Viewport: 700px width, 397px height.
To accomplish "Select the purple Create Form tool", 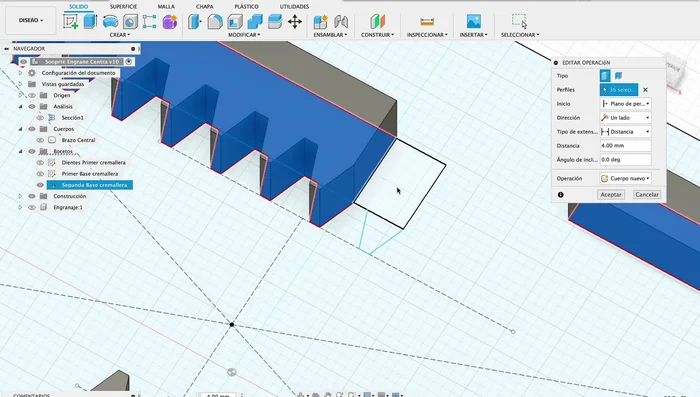I will coord(170,21).
